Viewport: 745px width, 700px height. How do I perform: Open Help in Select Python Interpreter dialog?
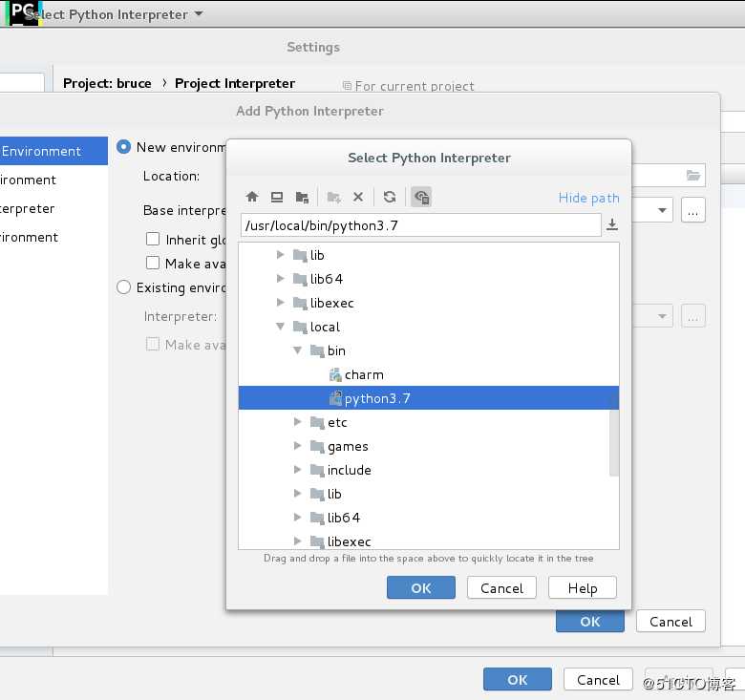click(x=583, y=588)
